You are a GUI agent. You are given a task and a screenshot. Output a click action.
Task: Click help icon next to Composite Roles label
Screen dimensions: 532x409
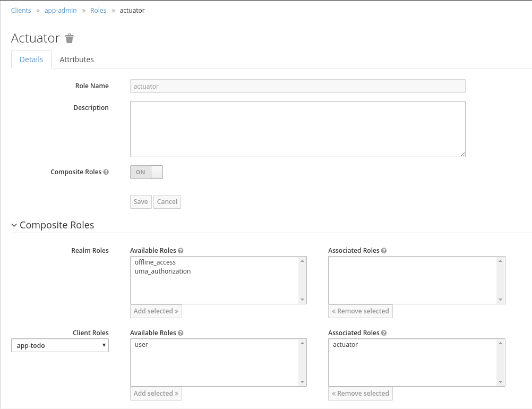coord(106,172)
